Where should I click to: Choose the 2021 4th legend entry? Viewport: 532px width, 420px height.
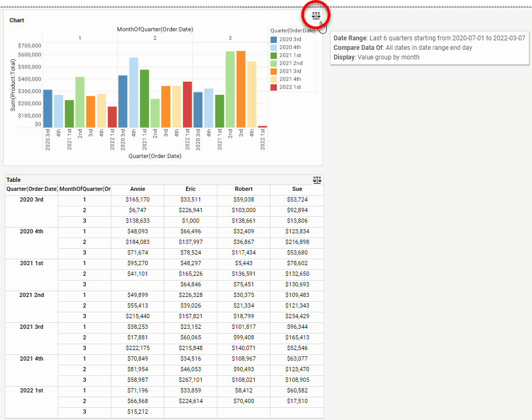tap(290, 79)
